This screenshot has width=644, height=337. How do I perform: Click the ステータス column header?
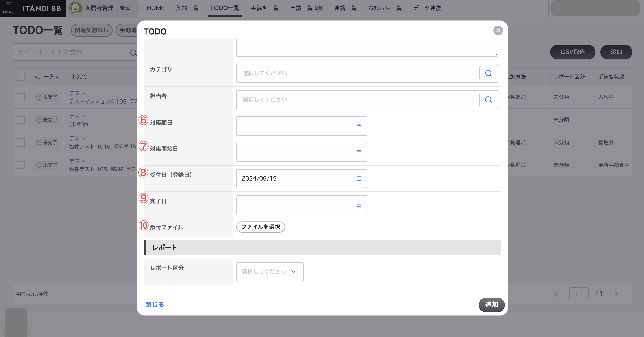[46, 77]
